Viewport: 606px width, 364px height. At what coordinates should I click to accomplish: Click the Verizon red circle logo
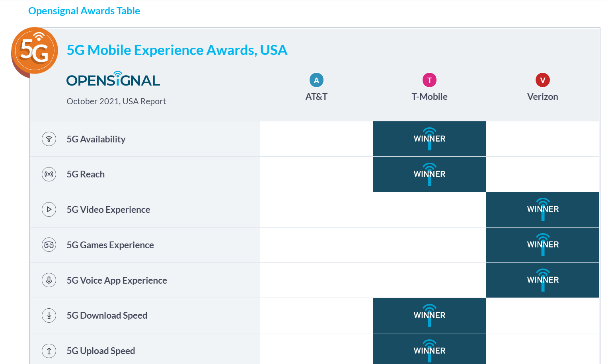543,80
